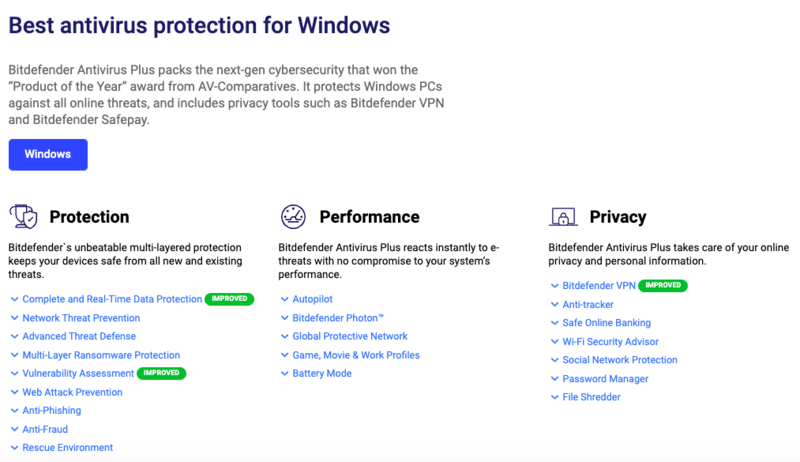
Task: Click the IMPROVED badge next to Vulnerability Assessment
Action: pyautogui.click(x=161, y=373)
